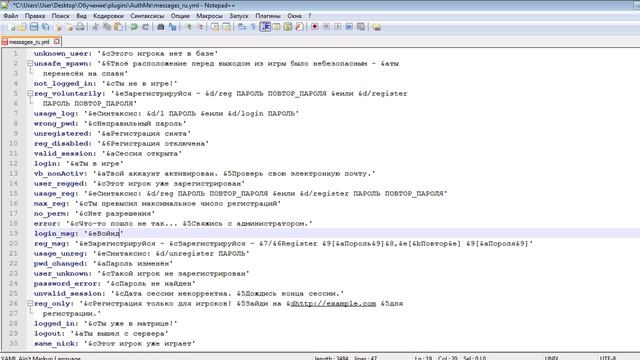
Task: Collapse the fold at reg_voluntarily line
Action: (x=30, y=93)
